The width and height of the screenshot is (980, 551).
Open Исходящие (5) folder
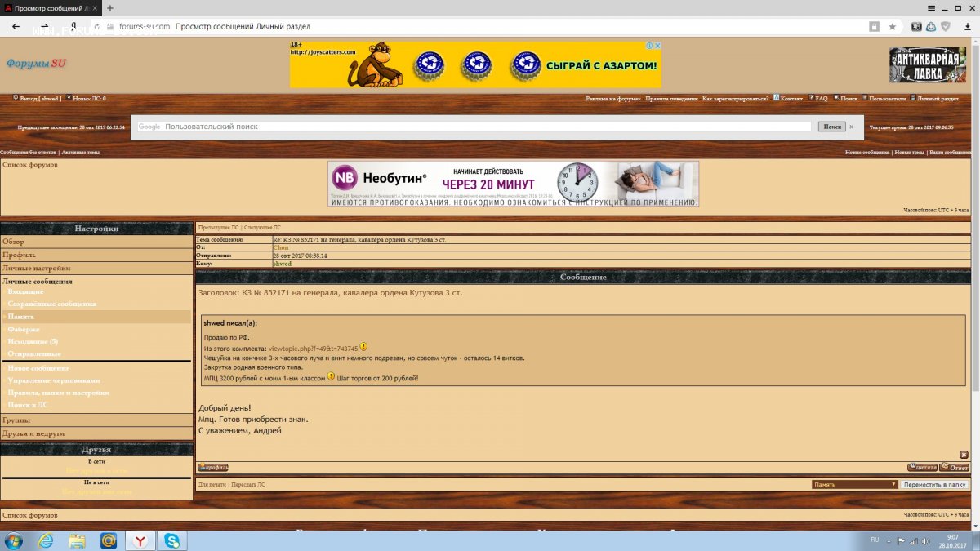click(33, 341)
